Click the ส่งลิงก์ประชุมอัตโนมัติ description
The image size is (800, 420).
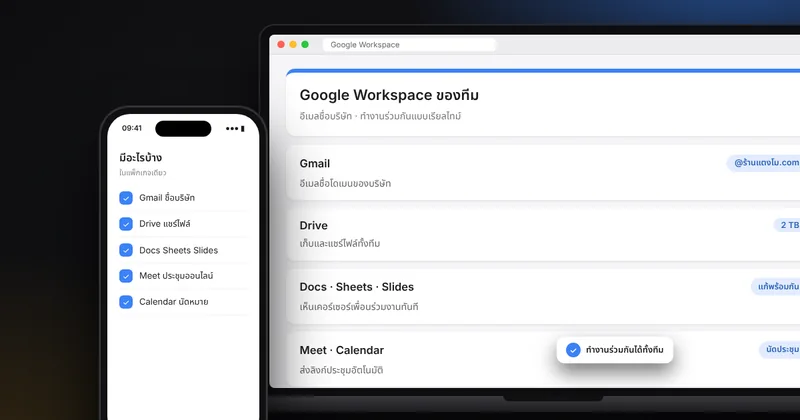(341, 370)
